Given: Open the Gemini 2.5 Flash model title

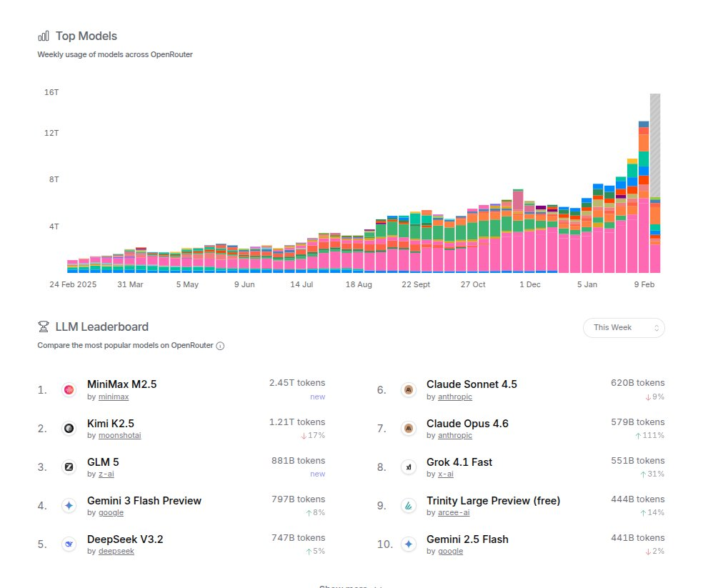Looking at the screenshot, I should [x=467, y=539].
